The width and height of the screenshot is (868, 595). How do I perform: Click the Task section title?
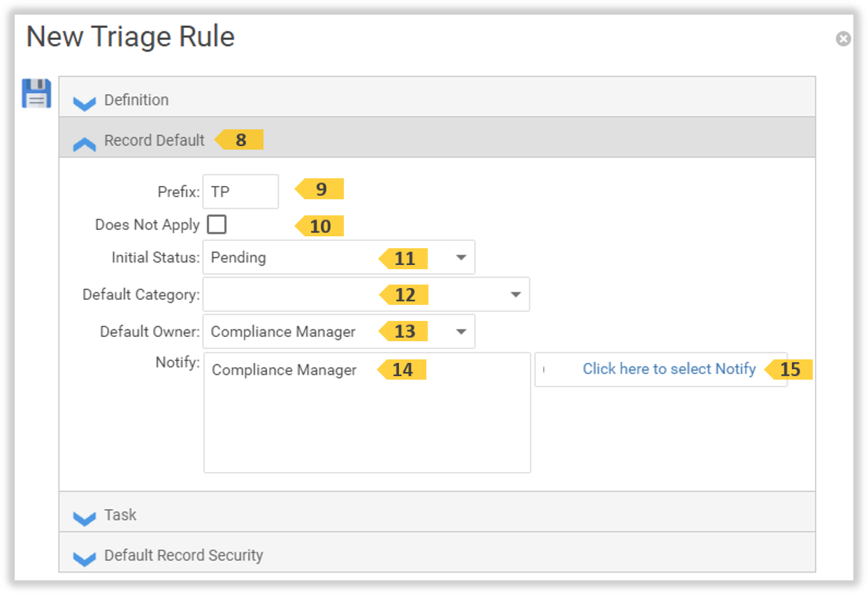pos(120,515)
